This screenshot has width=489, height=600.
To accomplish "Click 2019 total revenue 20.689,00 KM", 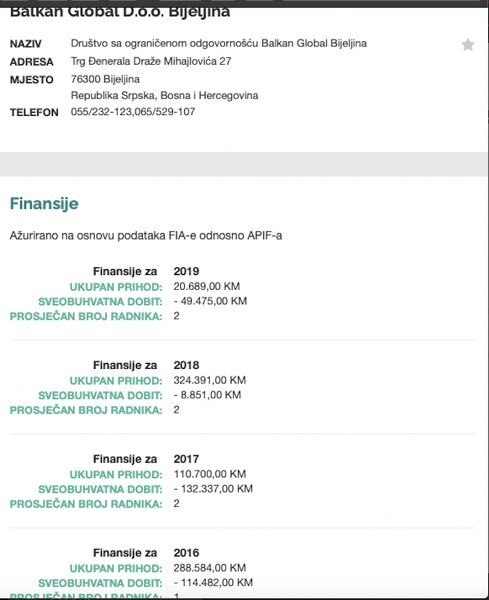I will coord(207,286).
